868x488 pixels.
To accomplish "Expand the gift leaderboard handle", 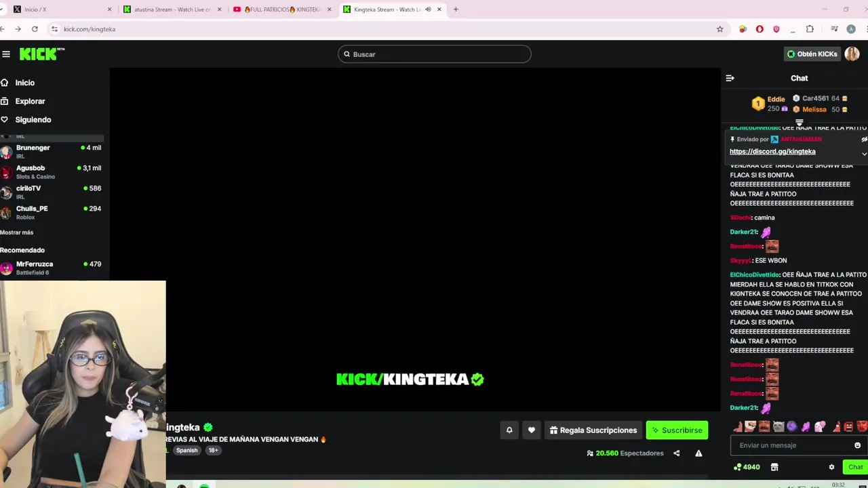I will 800,123.
